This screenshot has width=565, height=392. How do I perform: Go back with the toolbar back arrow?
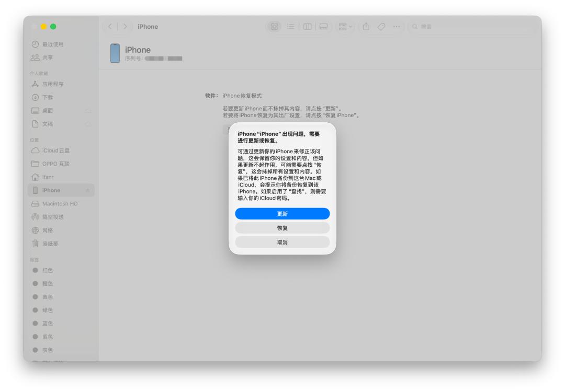110,27
